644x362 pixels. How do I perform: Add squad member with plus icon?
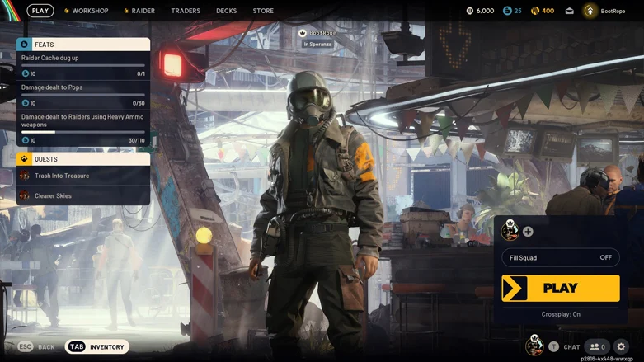click(x=528, y=232)
